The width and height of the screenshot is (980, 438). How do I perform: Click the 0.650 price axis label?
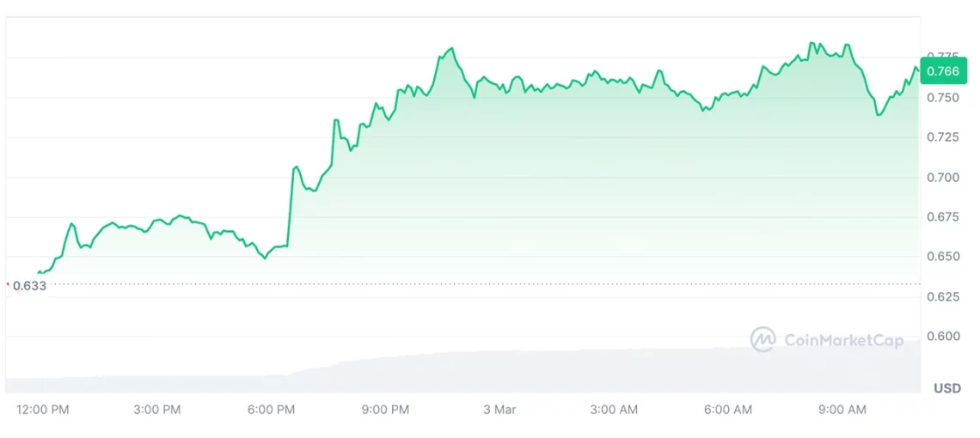click(x=943, y=257)
